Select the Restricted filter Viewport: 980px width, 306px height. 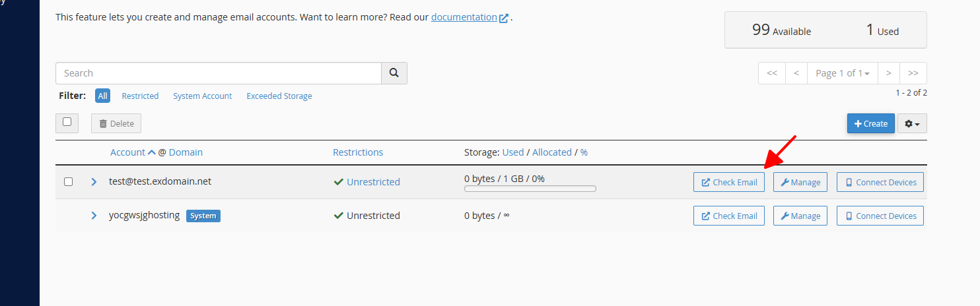point(140,96)
